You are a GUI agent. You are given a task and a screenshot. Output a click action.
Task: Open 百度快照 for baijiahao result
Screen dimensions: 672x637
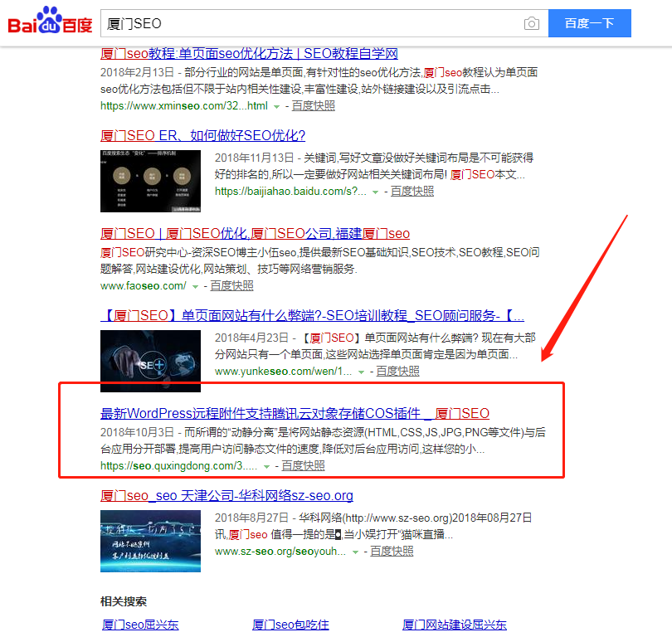point(412,192)
